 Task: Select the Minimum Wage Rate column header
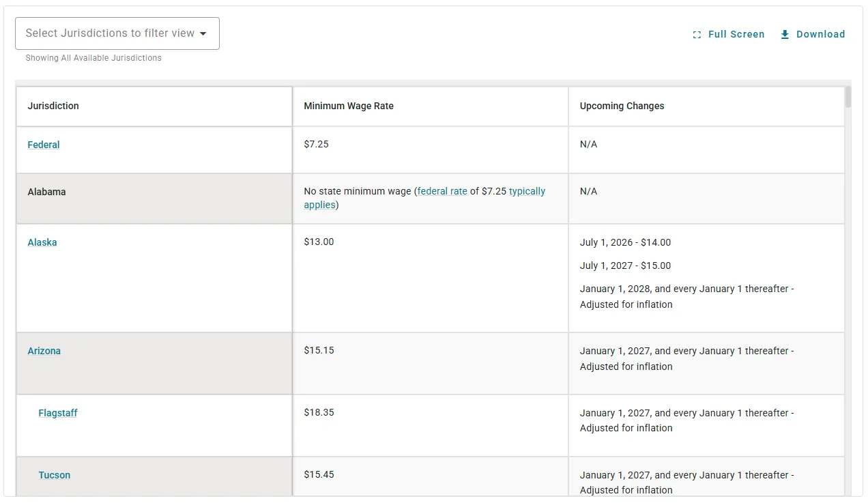pyautogui.click(x=349, y=106)
